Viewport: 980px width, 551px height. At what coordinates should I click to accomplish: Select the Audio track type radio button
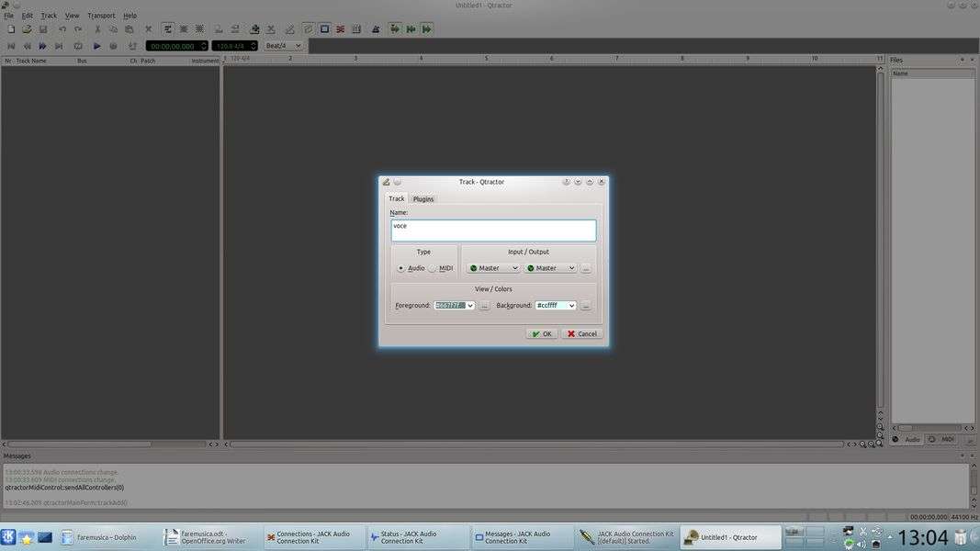(400, 268)
